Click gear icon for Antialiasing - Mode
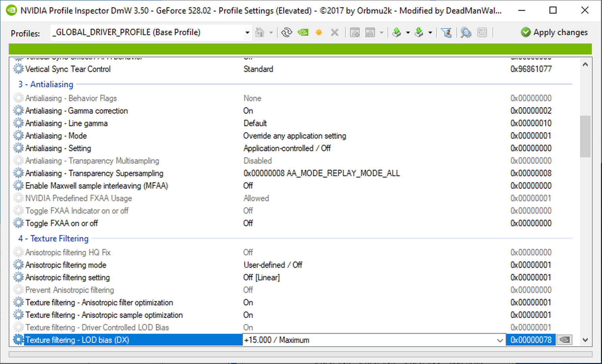The height and width of the screenshot is (364, 602). (x=18, y=135)
